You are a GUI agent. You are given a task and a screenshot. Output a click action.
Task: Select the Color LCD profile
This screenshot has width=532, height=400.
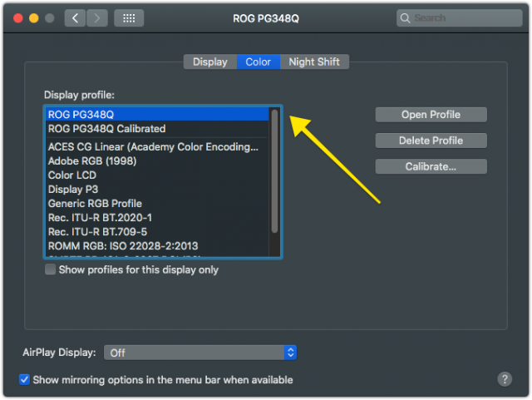tap(157, 175)
